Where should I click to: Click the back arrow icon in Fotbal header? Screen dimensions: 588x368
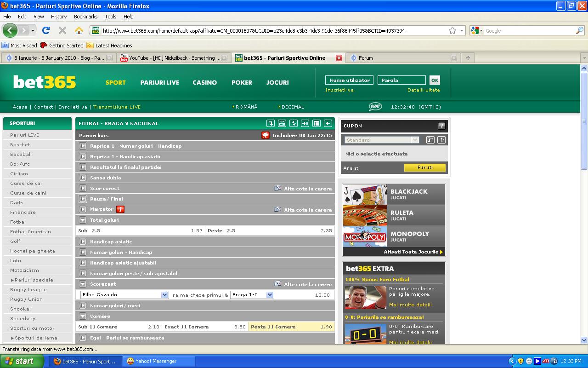point(328,123)
